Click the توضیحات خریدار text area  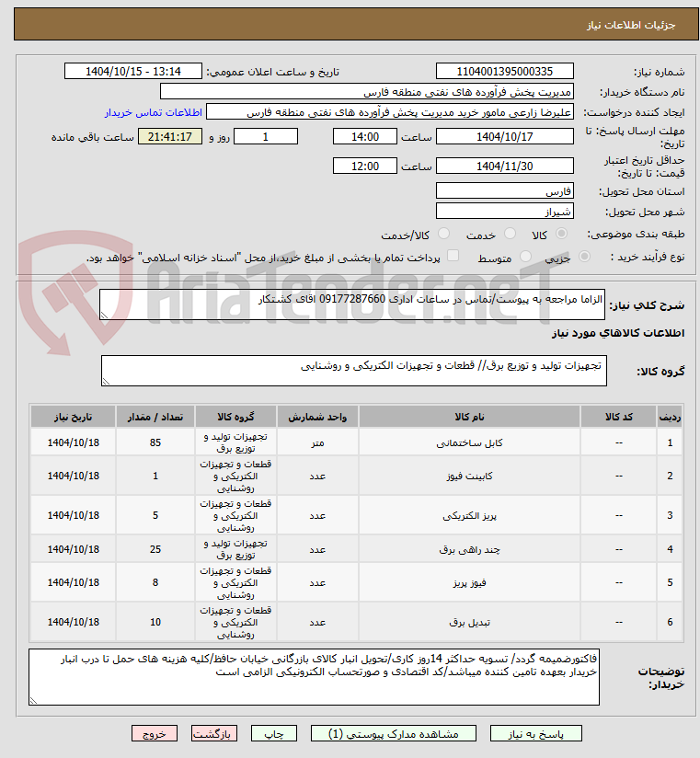[x=315, y=677]
